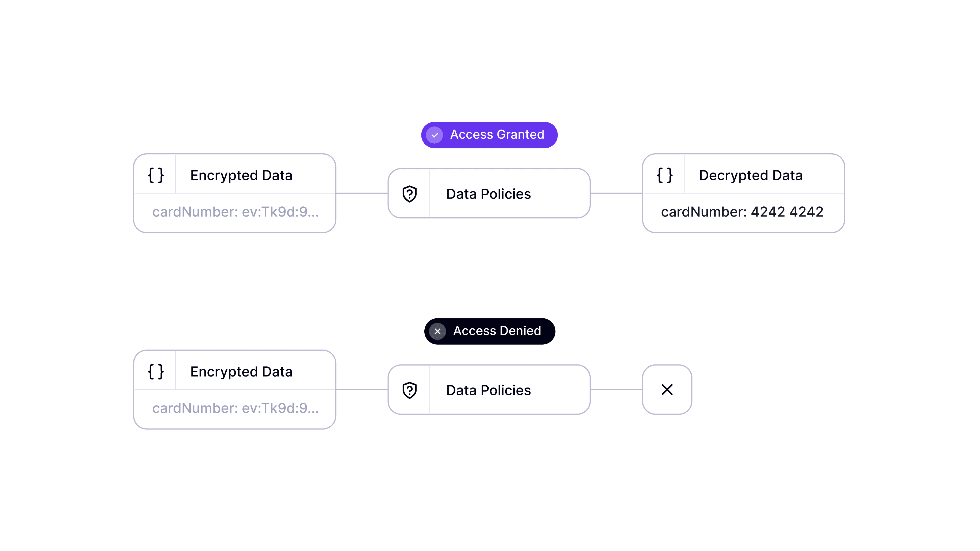Click the bottom Encrypted Data heading
The image size is (980, 551).
(x=241, y=372)
